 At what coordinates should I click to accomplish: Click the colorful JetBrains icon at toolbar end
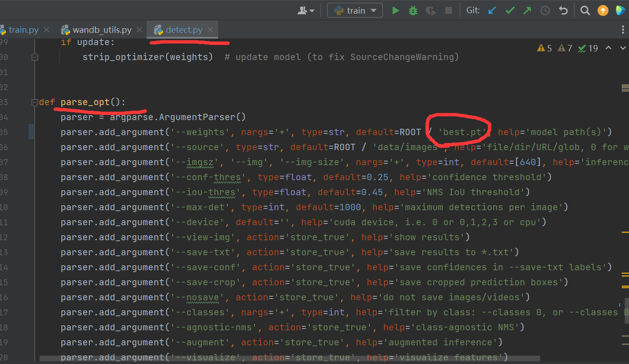[620, 10]
